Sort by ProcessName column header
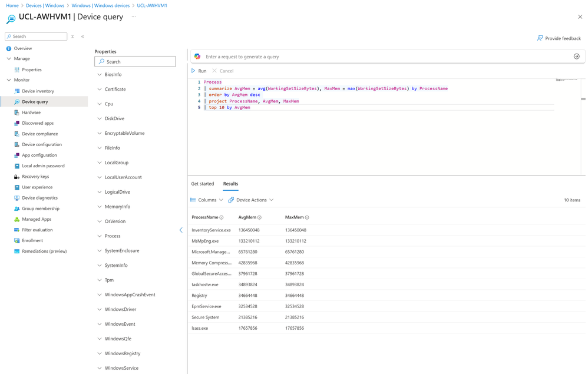Screen dimensions: 588x374 [205, 217]
